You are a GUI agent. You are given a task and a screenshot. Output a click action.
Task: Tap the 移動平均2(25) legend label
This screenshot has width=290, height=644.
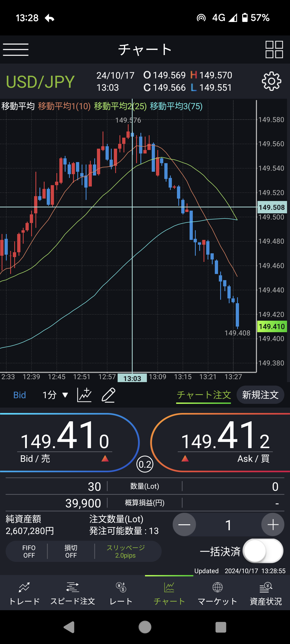coord(120,106)
